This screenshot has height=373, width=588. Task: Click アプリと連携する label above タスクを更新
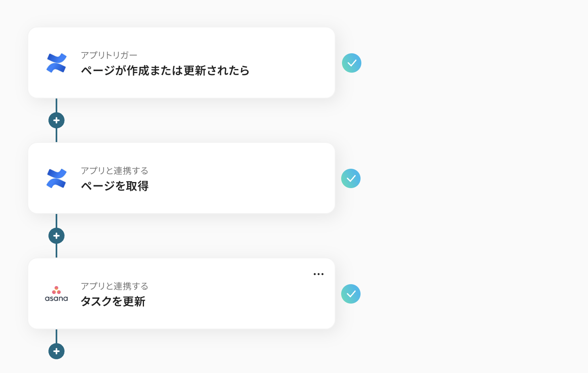pos(115,286)
